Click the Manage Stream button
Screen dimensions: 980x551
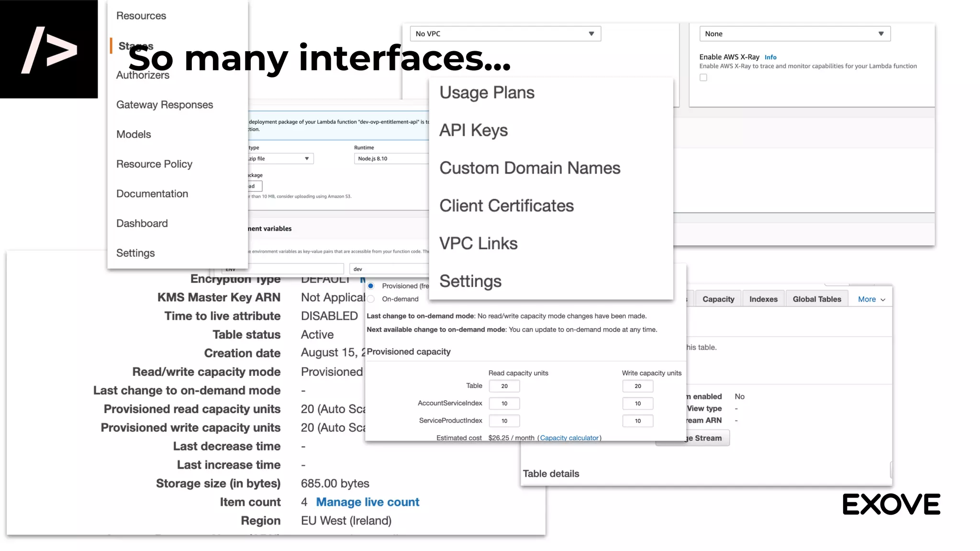pos(693,438)
